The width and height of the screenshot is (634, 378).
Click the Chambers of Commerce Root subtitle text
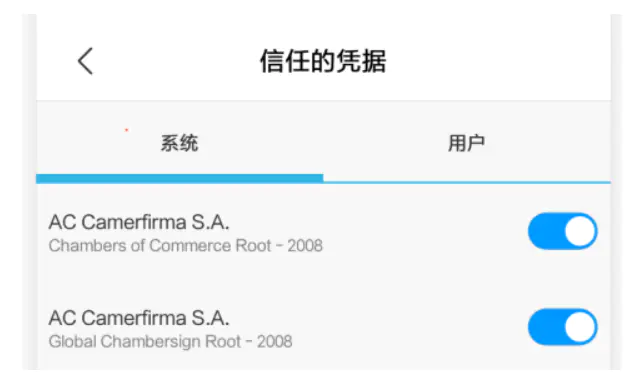(x=186, y=246)
